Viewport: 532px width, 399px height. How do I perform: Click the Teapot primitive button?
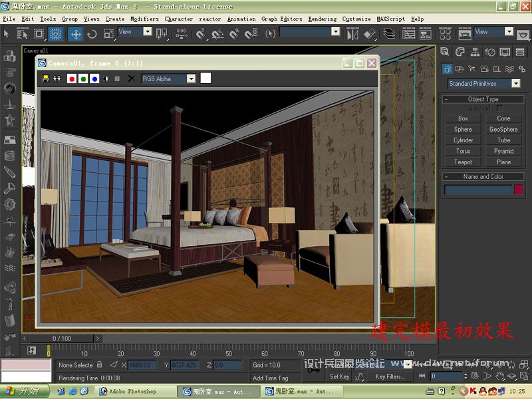pyautogui.click(x=463, y=162)
